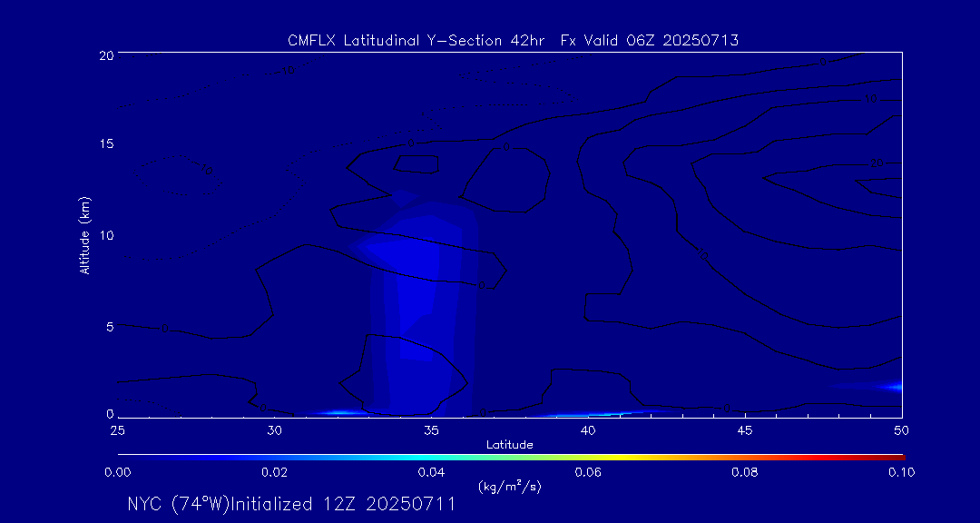Click the colorbar value 0.10
The height and width of the screenshot is (523, 980).
point(901,472)
